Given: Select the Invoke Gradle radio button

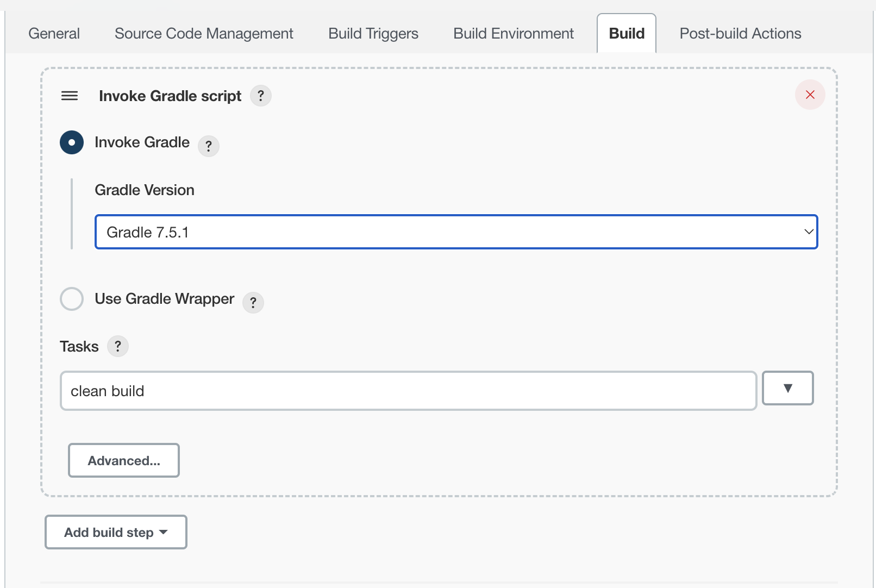Looking at the screenshot, I should coord(71,142).
